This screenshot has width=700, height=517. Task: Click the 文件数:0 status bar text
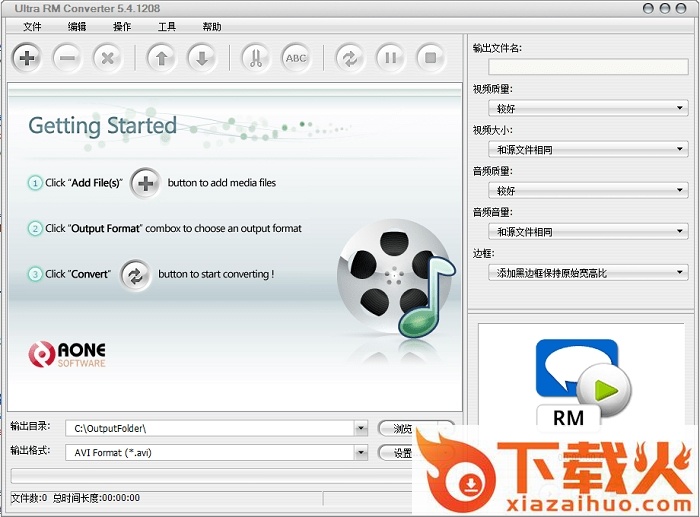pos(29,498)
